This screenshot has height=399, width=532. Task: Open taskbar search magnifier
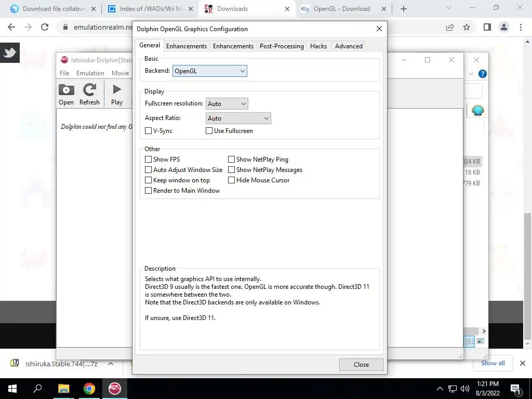point(37,389)
